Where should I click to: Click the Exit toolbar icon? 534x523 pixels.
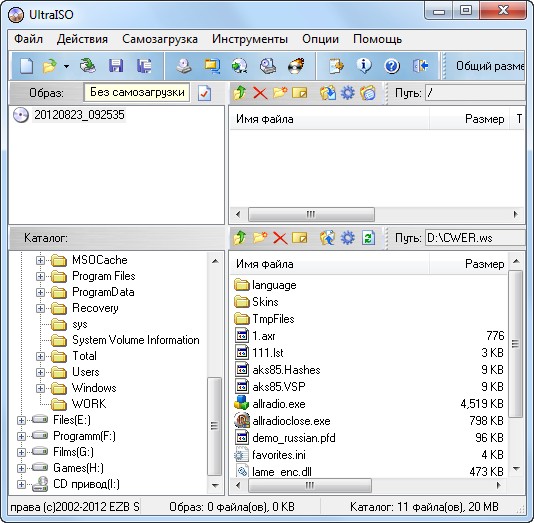tap(420, 66)
